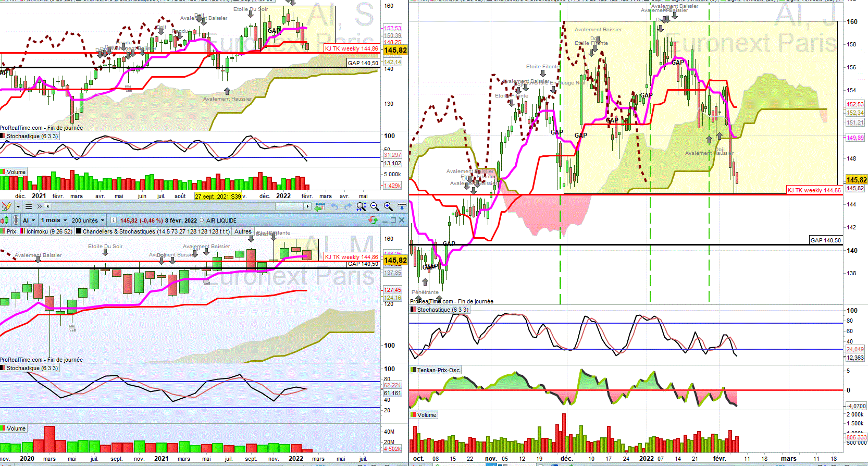Click the red-green refresh arrows icon
The width and height of the screenshot is (868, 466).
(373, 220)
